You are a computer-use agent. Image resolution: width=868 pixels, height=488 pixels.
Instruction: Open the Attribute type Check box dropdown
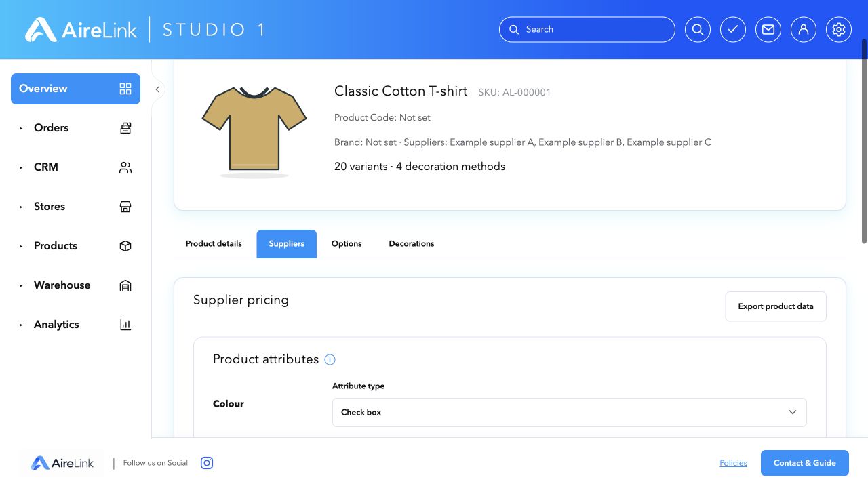[570, 412]
